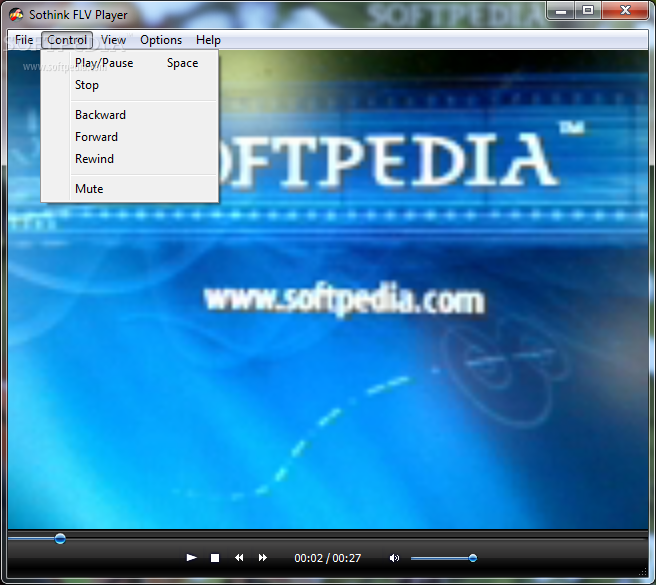The height and width of the screenshot is (585, 656).
Task: Open the View menu
Action: (113, 40)
